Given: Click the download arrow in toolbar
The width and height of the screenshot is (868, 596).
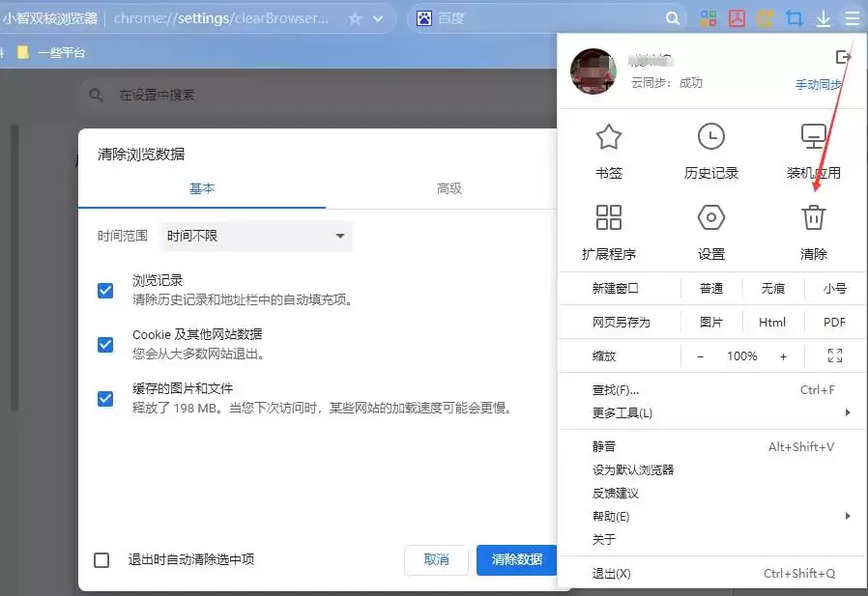Looking at the screenshot, I should click(824, 18).
